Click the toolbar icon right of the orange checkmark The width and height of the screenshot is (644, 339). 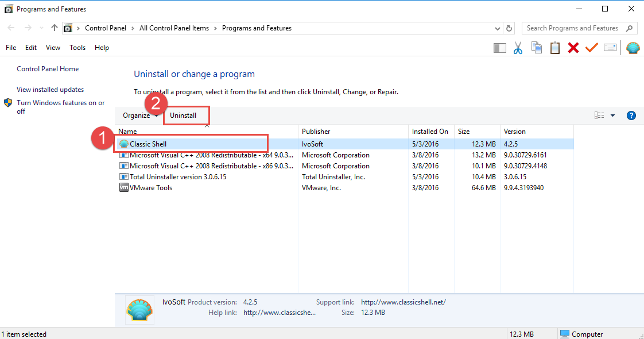[610, 48]
